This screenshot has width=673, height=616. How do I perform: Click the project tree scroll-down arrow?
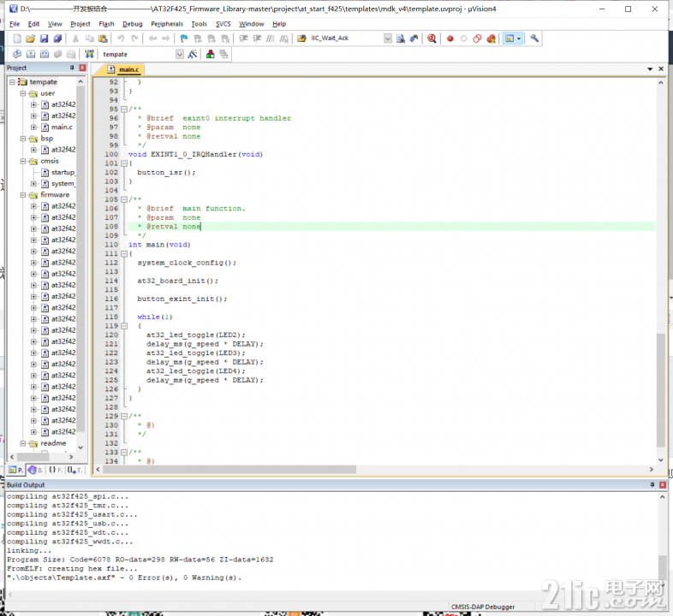click(x=80, y=447)
